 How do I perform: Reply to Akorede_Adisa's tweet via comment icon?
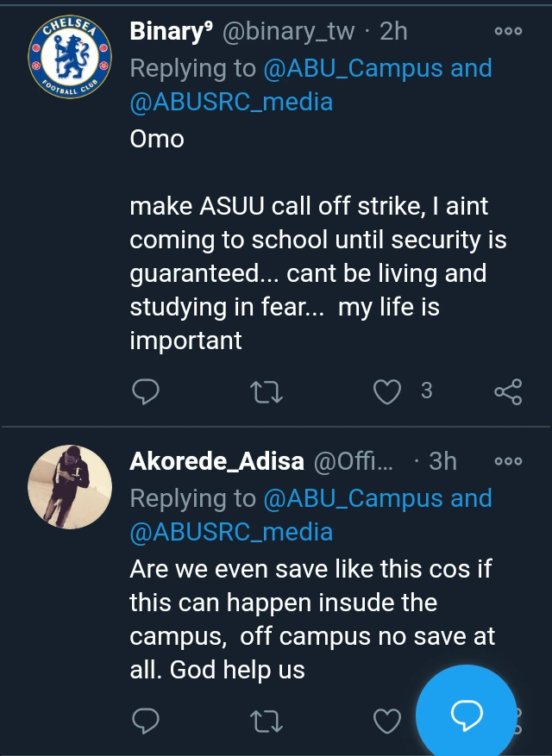pyautogui.click(x=146, y=720)
